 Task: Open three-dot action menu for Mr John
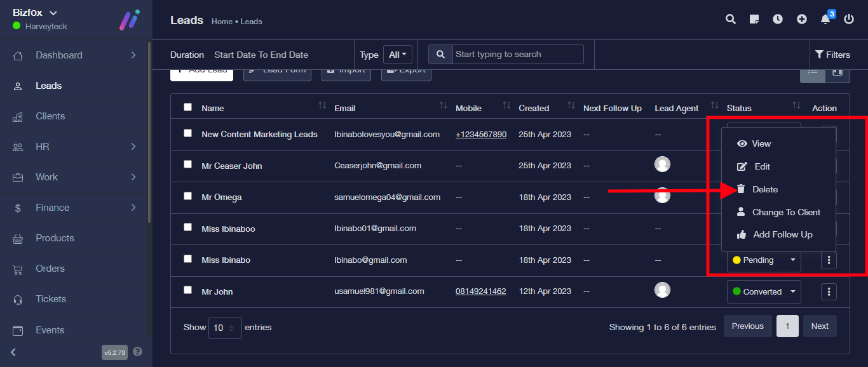829,291
